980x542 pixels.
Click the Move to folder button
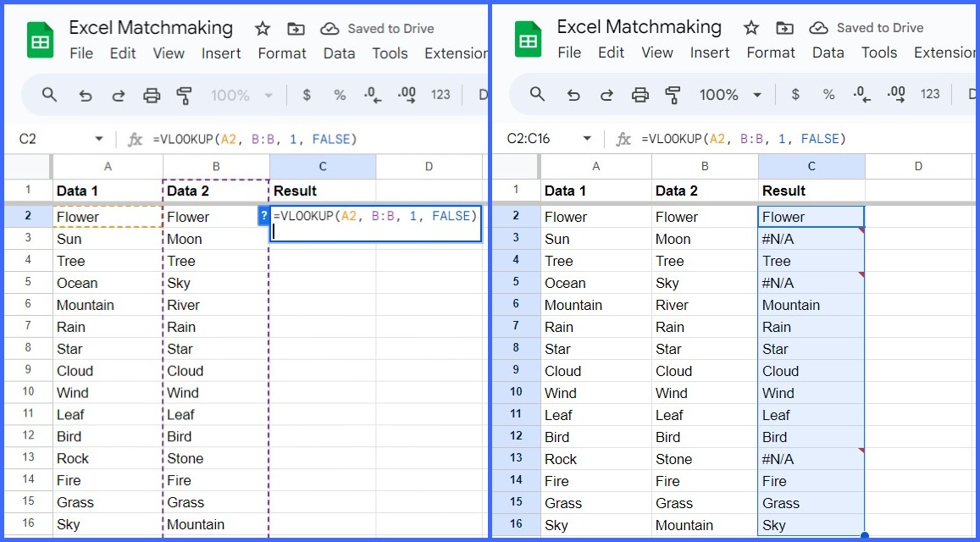coord(296,28)
